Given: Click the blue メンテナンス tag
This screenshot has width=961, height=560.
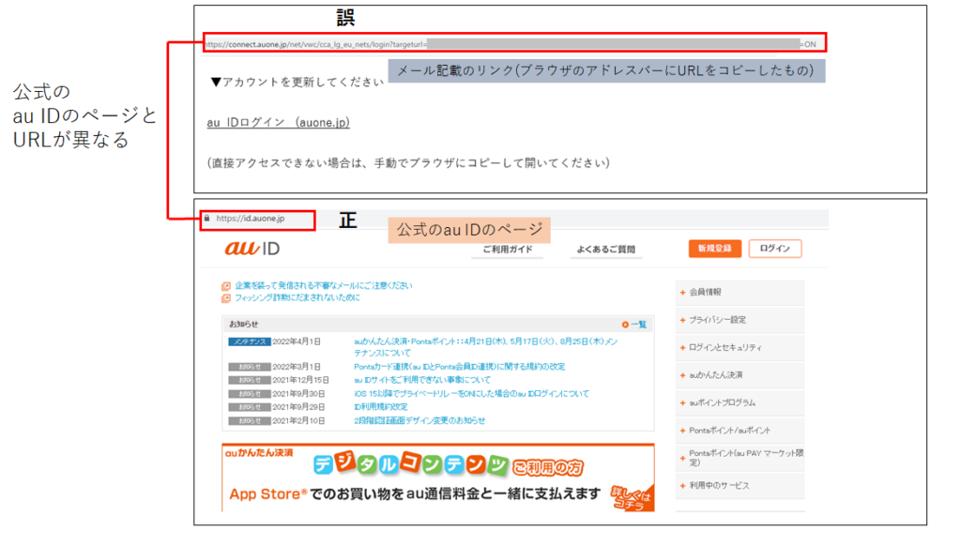Looking at the screenshot, I should tap(250, 341).
